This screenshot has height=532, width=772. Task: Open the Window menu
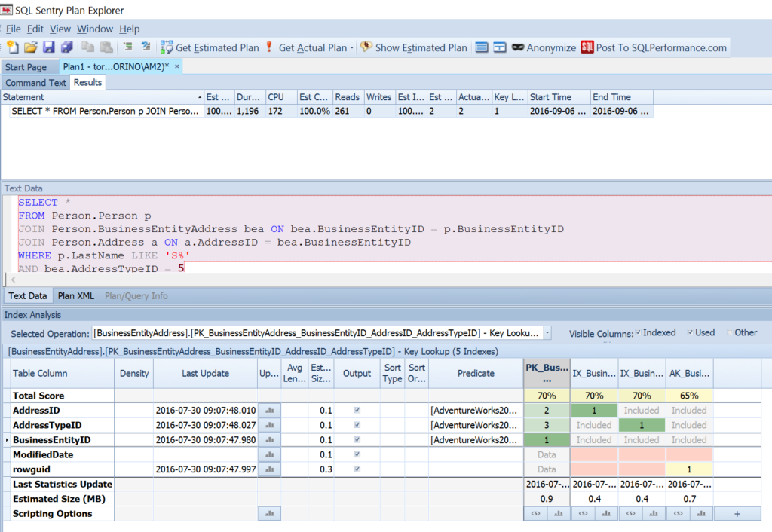coord(95,29)
